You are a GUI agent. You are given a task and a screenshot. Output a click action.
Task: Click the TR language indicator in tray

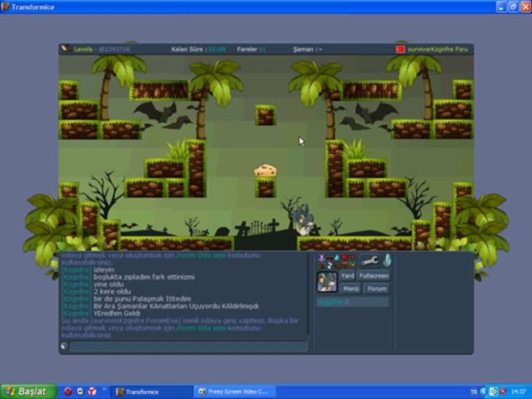pyautogui.click(x=474, y=392)
